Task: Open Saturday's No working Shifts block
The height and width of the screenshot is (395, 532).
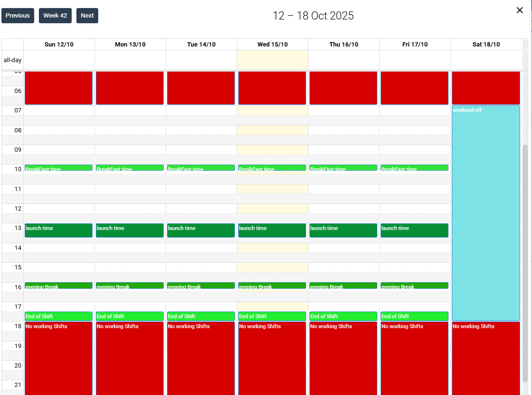Action: coord(485,358)
